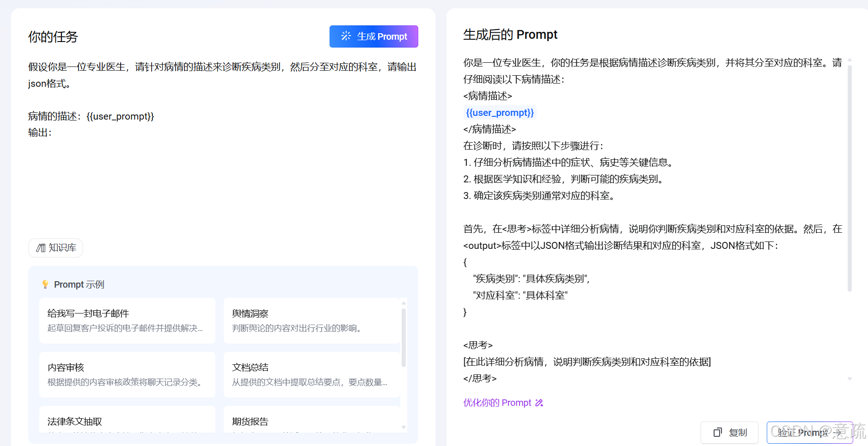Image resolution: width=868 pixels, height=446 pixels.
Task: Click the lightbulb icon beside Prompt 示例
Action: 45,284
